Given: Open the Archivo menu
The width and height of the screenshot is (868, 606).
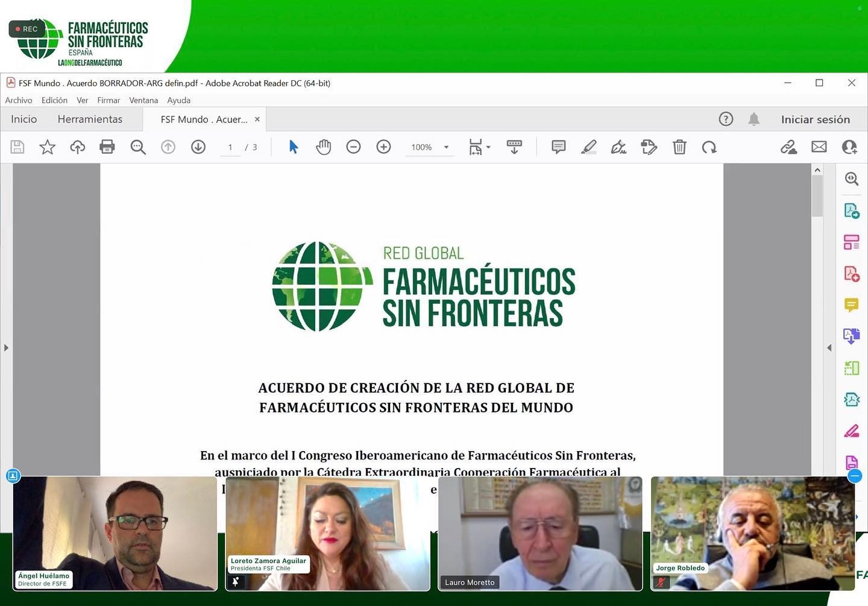Looking at the screenshot, I should click(x=19, y=100).
